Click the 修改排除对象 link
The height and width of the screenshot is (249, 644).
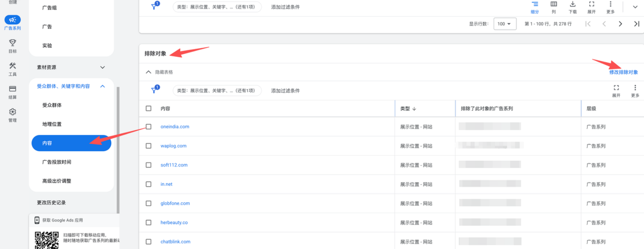623,72
